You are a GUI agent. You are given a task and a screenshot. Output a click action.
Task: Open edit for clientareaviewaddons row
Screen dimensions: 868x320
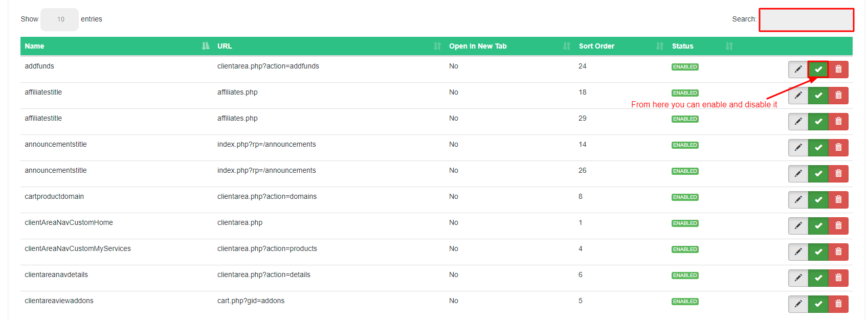tap(798, 304)
